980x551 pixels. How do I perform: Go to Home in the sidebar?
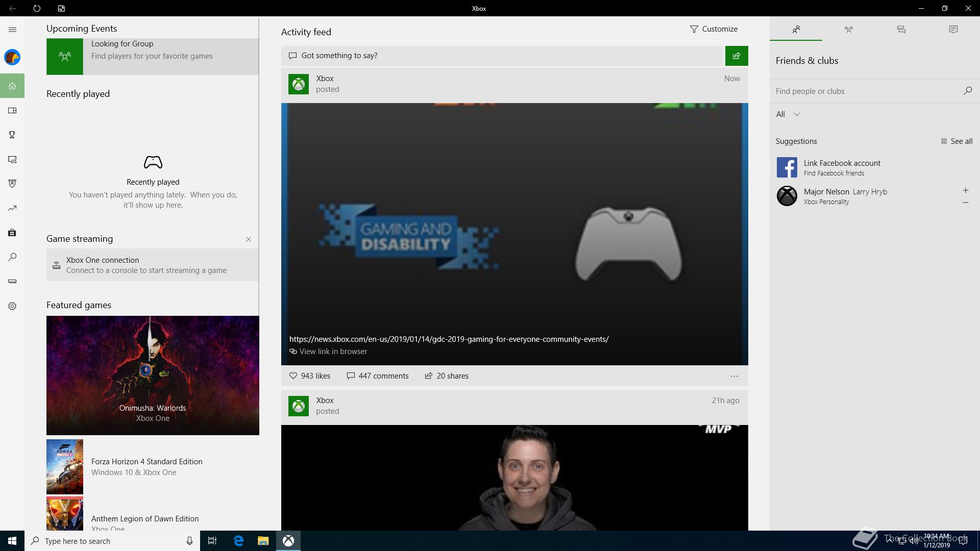tap(12, 86)
